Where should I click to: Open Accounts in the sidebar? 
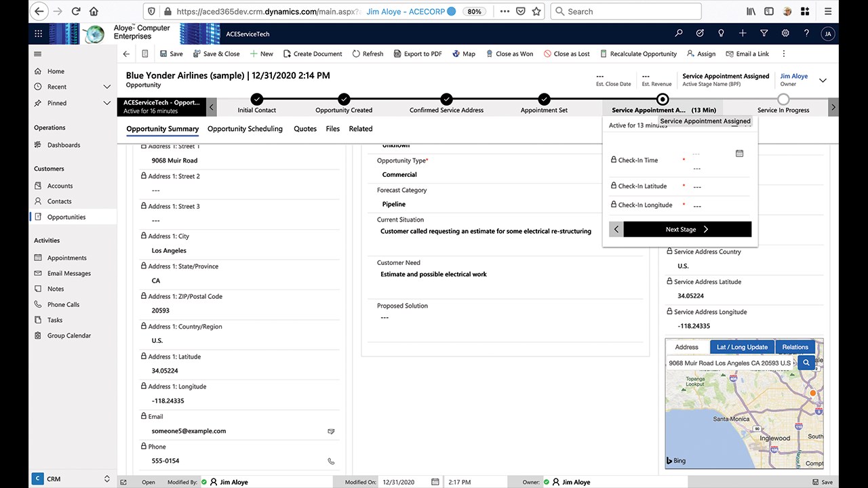click(x=60, y=186)
